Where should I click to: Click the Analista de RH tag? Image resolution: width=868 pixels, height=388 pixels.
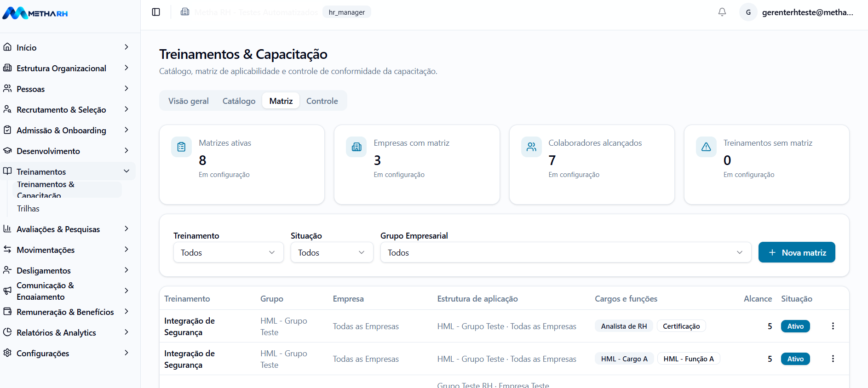tap(624, 326)
